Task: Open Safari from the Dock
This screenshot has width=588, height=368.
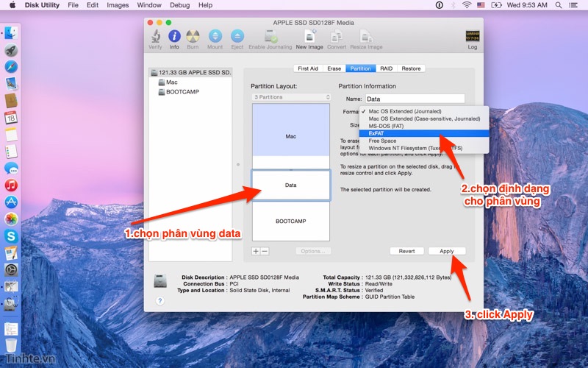Action: pos(11,66)
